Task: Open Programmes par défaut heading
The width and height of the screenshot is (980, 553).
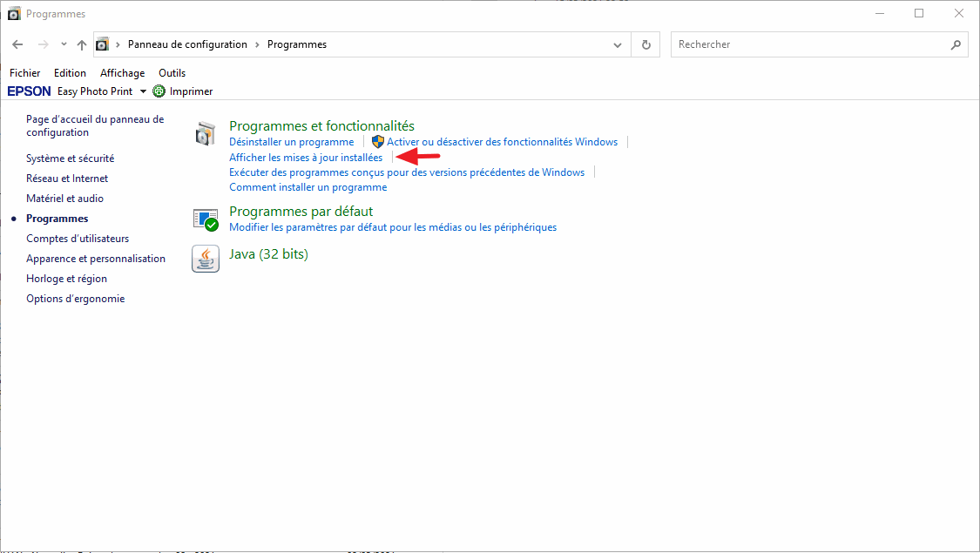Action: [x=301, y=212]
